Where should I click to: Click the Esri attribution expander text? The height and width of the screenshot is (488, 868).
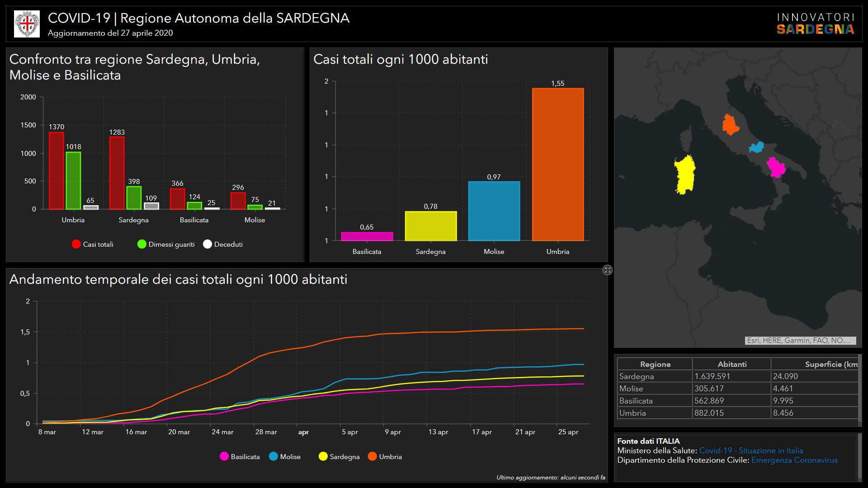800,341
